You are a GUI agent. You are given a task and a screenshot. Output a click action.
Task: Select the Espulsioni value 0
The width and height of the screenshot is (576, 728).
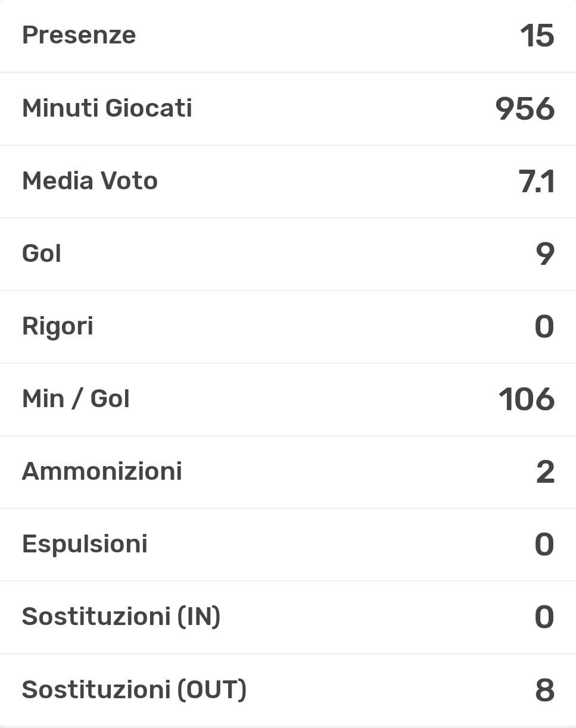tap(544, 545)
